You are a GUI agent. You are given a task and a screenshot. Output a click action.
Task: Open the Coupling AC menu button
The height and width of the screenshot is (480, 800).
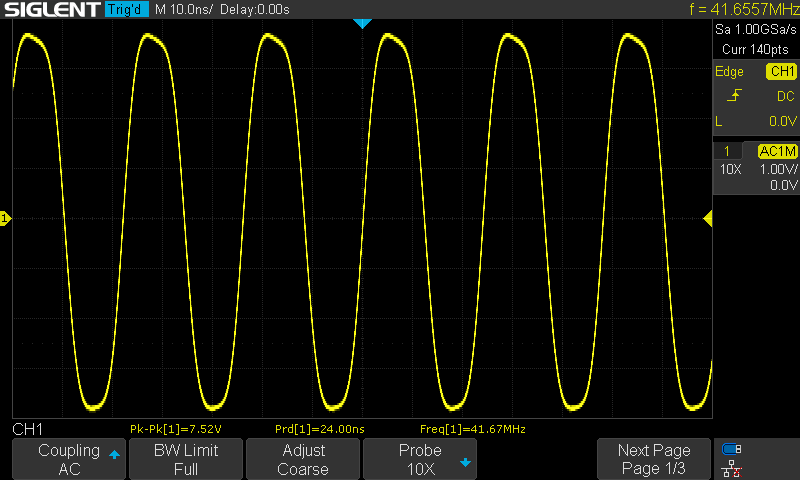coord(69,459)
